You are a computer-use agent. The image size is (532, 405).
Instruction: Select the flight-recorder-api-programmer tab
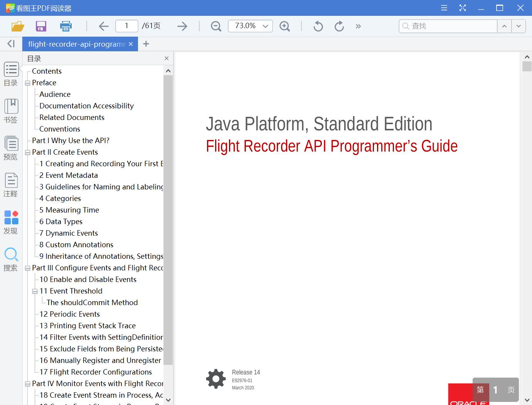tap(77, 44)
